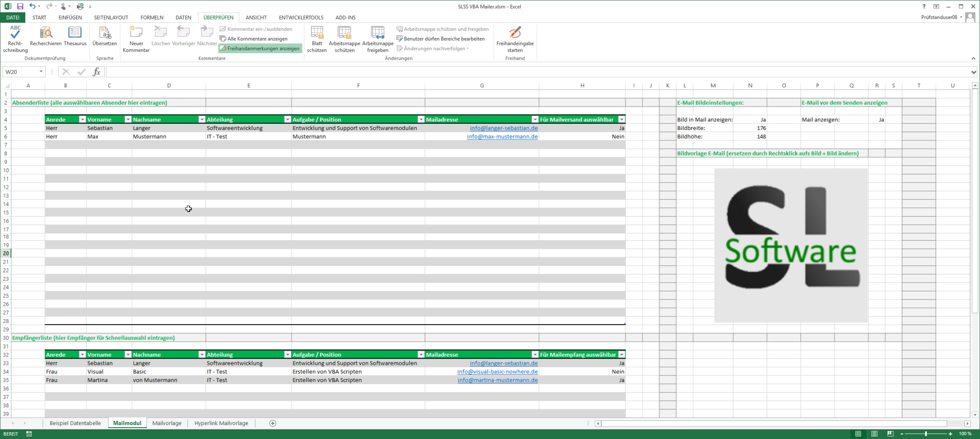The width and height of the screenshot is (980, 439).
Task: Switch to the ENTWICKLERTOOLS ribbon tab
Action: pos(301,17)
